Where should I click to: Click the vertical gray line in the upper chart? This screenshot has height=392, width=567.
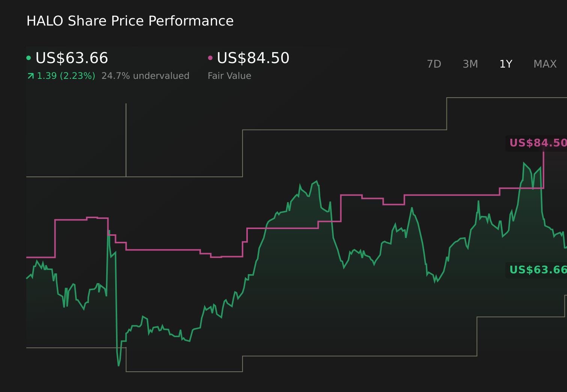click(x=126, y=139)
